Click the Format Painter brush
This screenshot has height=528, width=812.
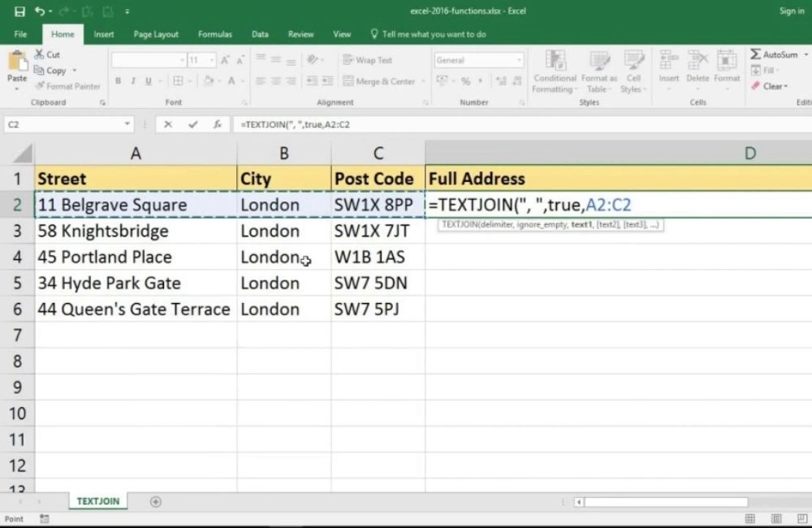point(41,86)
